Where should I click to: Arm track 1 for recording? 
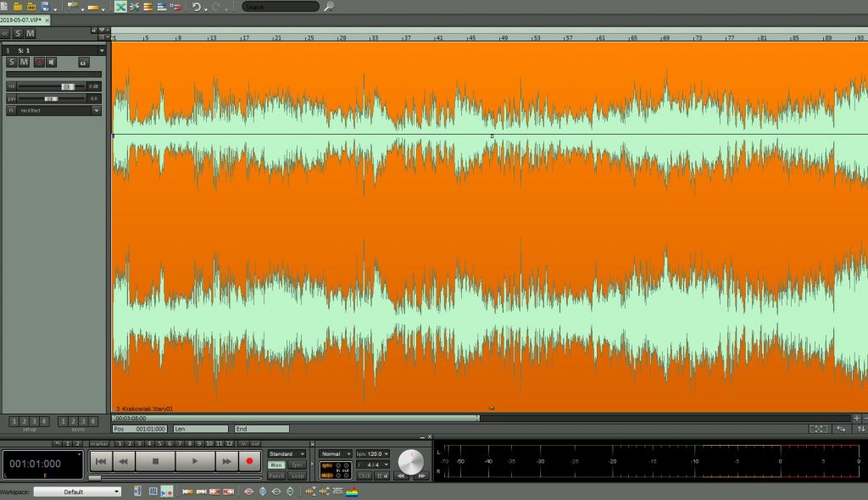[39, 62]
